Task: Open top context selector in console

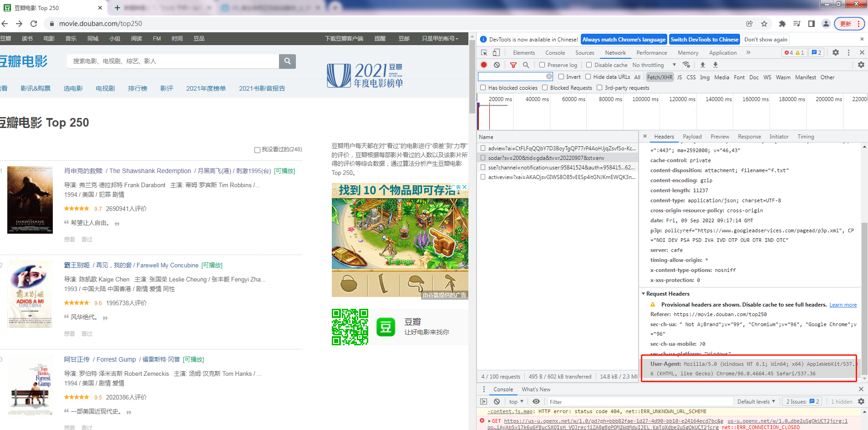Action: pyautogui.click(x=516, y=402)
